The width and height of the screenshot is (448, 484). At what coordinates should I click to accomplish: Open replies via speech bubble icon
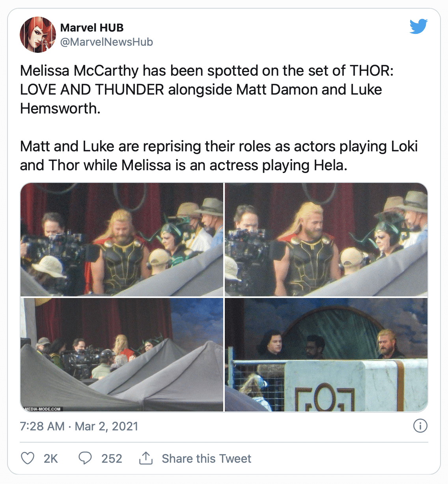[85, 458]
